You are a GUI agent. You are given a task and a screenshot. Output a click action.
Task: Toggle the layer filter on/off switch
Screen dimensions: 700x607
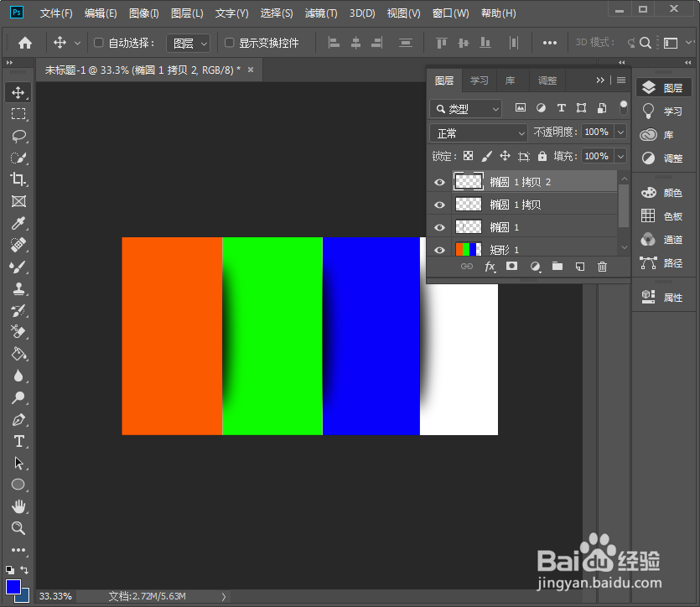[623, 107]
